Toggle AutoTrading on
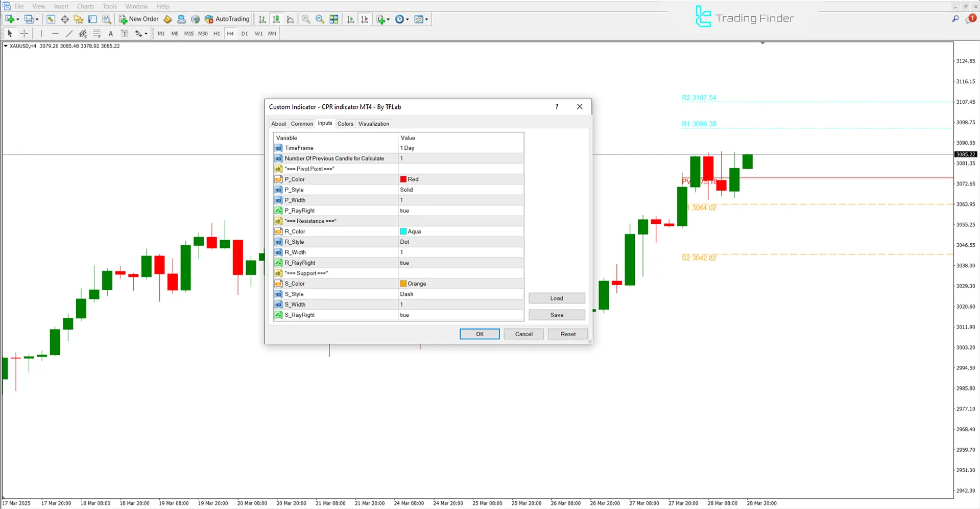The image size is (980, 509). point(227,19)
